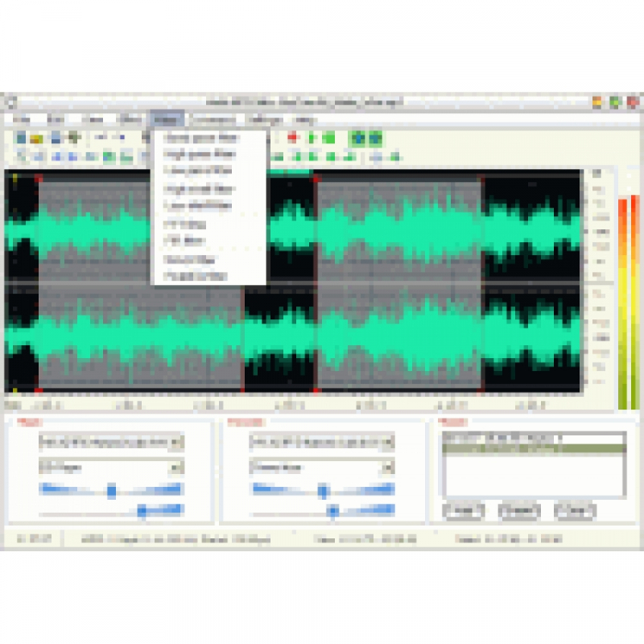Click the first of two teal-green icons

coord(358,138)
